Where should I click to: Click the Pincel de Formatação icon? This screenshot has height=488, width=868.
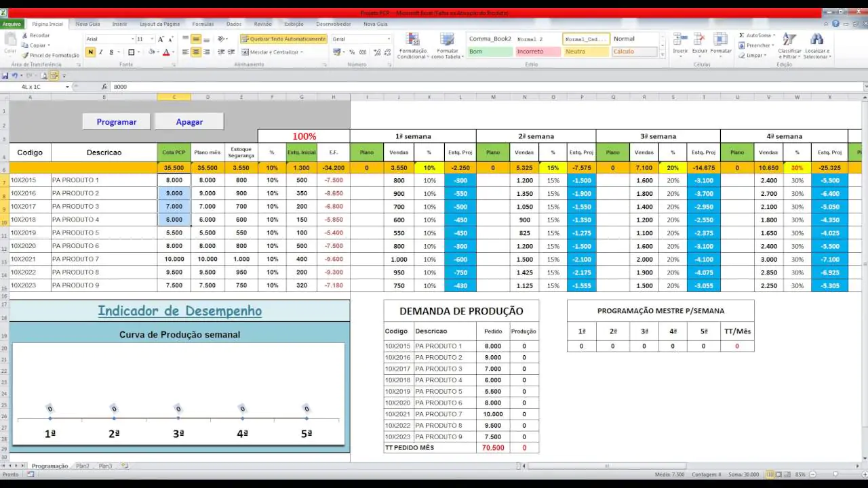pos(25,56)
